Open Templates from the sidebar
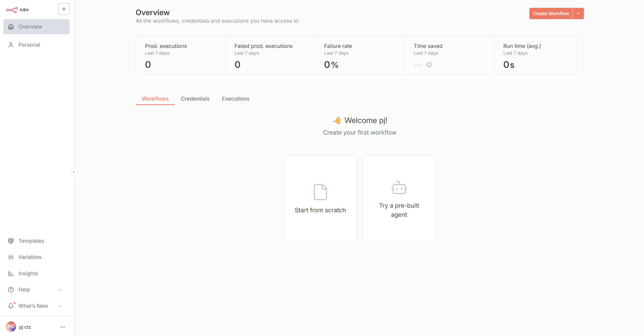The width and height of the screenshot is (644, 336). coord(31,241)
